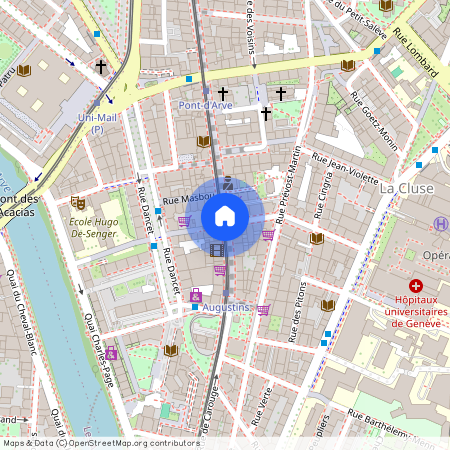The image size is (450, 450).
Task: Select the purple H hospital stop icon
Action: coord(441,224)
